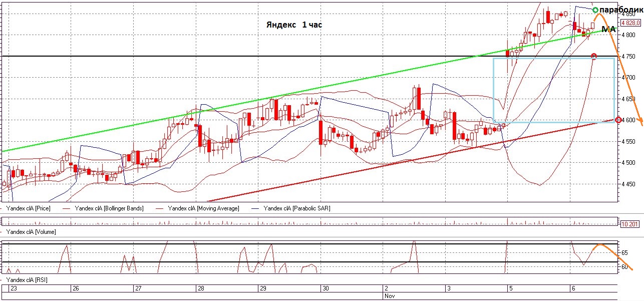Click the 4 800 price axis label
644x301 pixels.
[628, 35]
